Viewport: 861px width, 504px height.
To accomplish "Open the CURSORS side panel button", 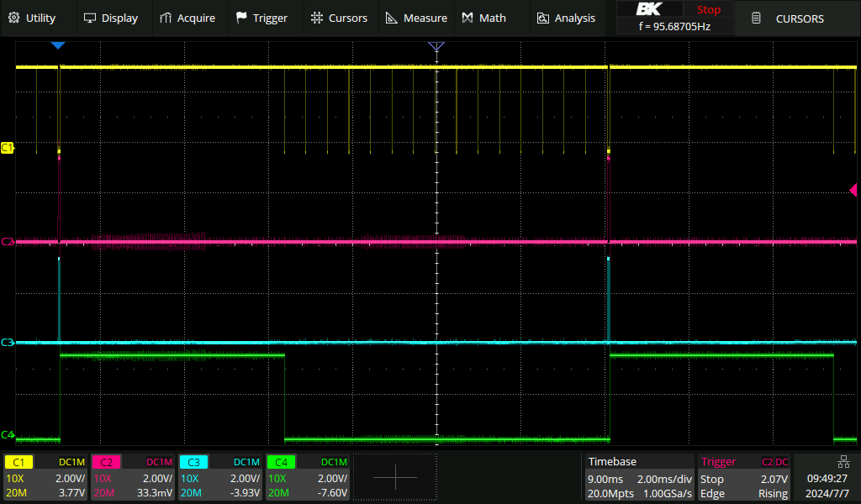I will (x=797, y=18).
